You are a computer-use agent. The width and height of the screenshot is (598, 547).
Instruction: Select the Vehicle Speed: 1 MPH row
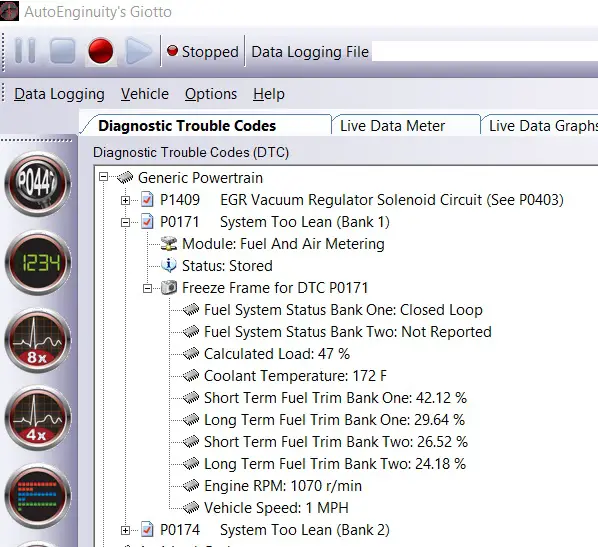point(276,508)
